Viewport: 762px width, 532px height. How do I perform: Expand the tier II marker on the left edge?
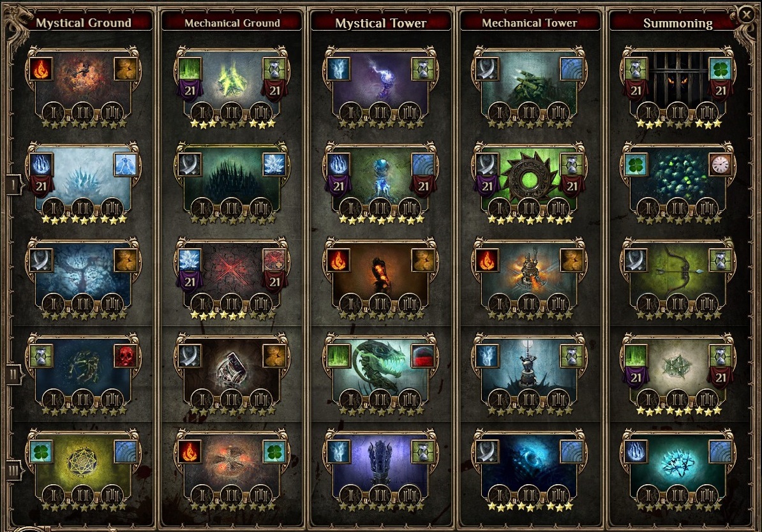pyautogui.click(x=14, y=375)
